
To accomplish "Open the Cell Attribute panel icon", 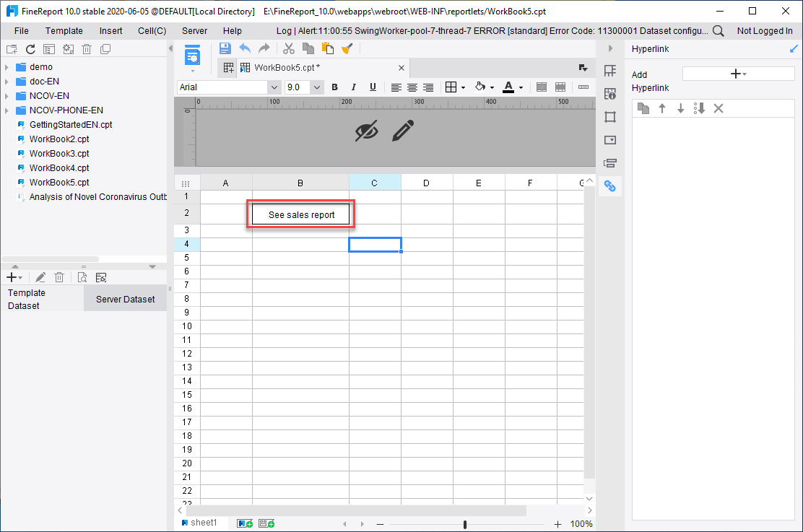I will tap(610, 94).
